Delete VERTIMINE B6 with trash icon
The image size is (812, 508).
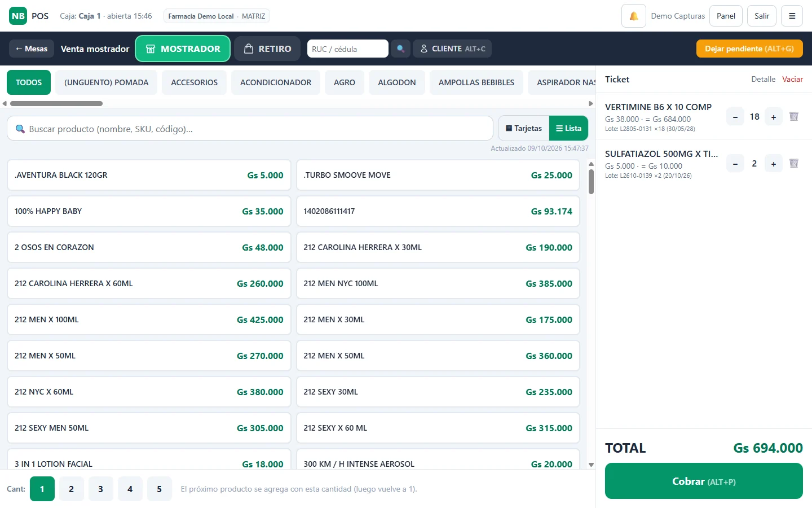[x=794, y=117]
